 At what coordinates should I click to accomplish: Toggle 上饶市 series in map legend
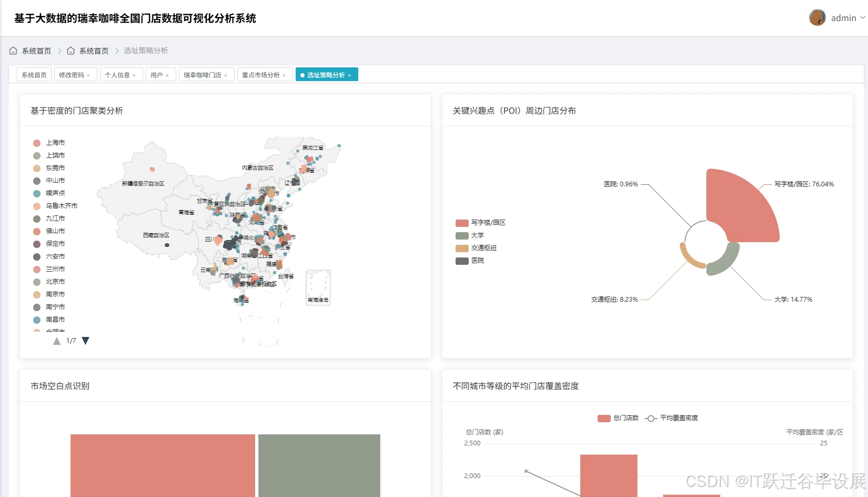pyautogui.click(x=49, y=155)
